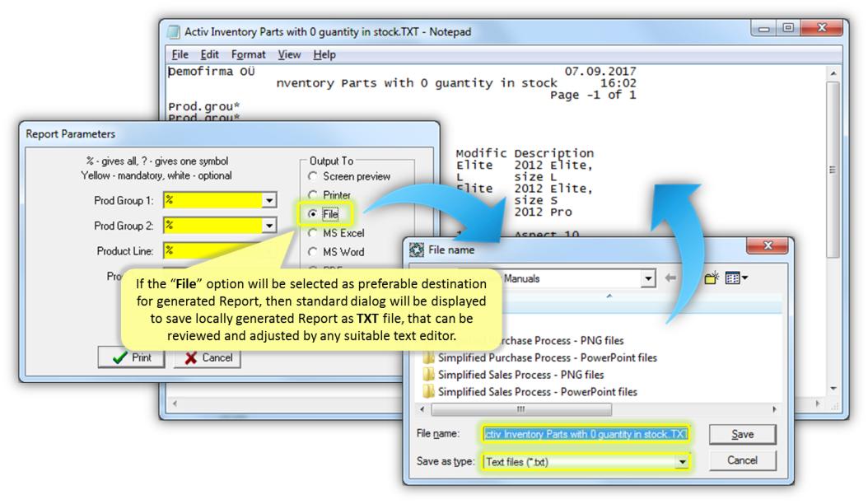
Task: Click the File name text field
Action: tap(586, 434)
